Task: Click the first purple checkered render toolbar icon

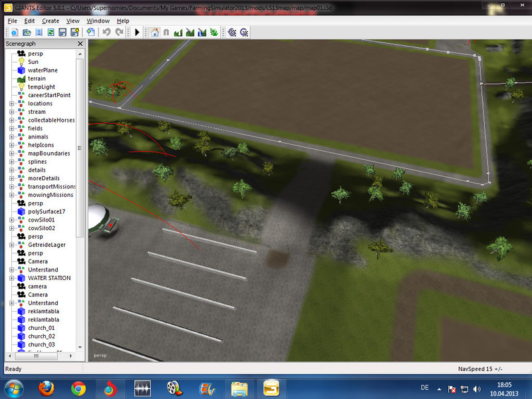Action: point(232,32)
